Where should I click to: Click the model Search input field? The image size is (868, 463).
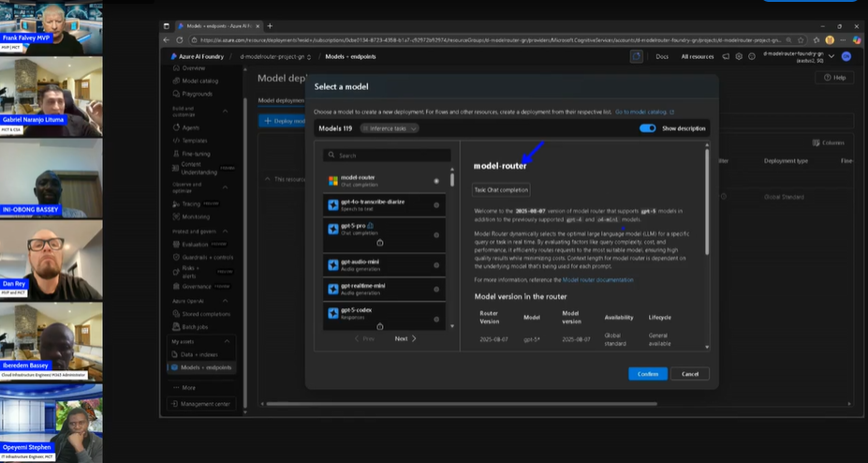389,156
